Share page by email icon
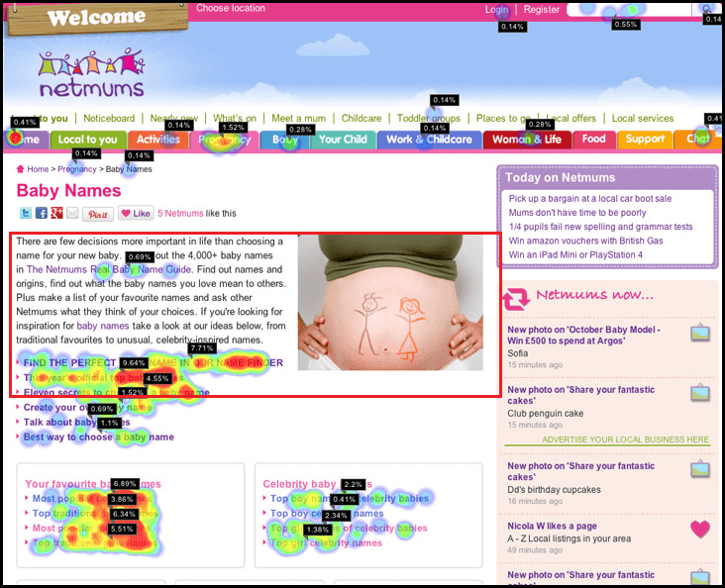Viewport: 725px width, 588px height. tap(72, 213)
